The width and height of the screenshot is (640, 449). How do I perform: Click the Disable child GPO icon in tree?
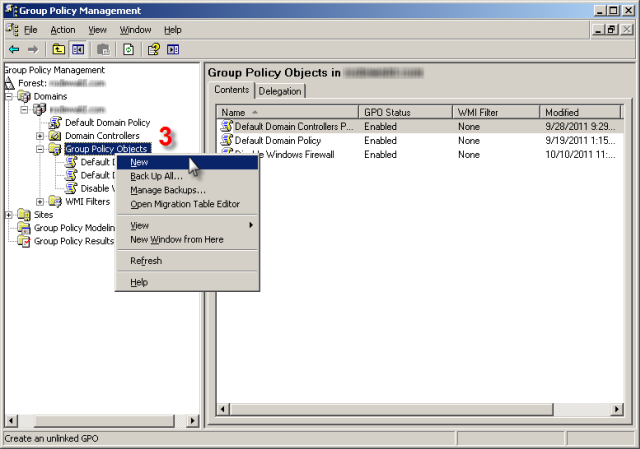(71, 188)
